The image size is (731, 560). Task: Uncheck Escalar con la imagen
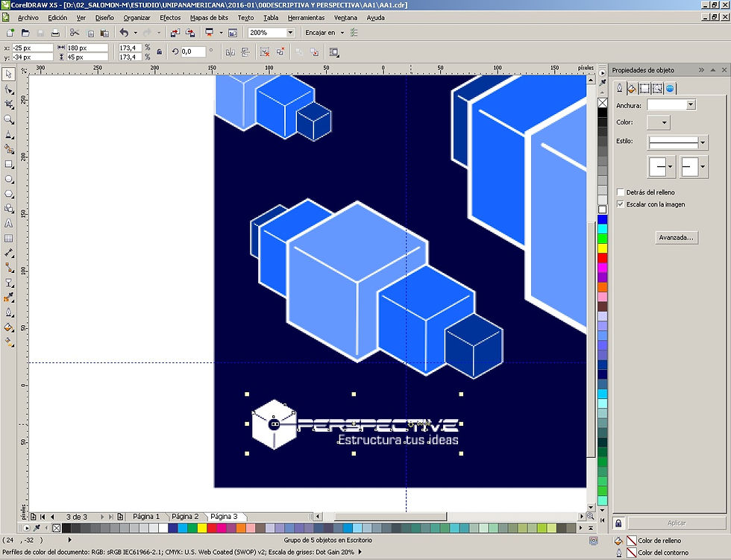coord(621,204)
